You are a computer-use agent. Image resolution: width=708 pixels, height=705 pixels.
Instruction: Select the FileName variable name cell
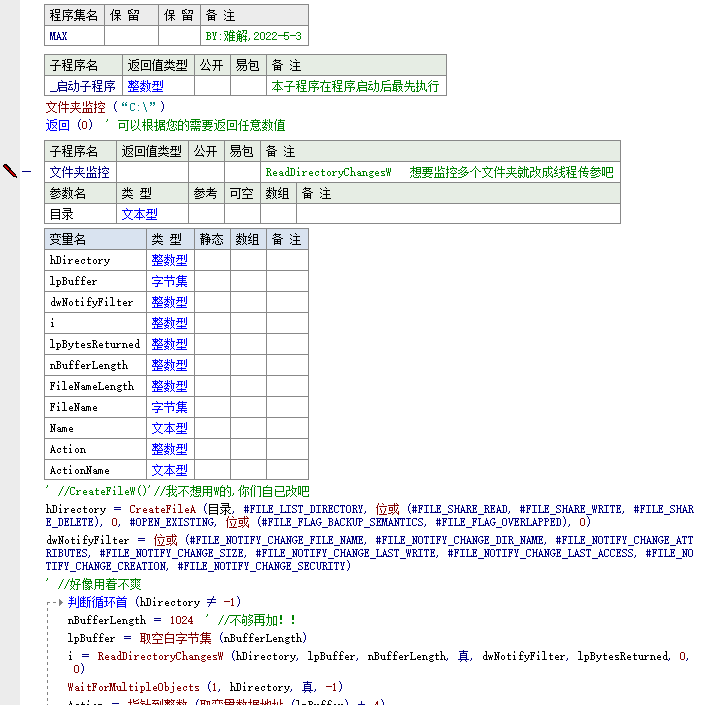pos(95,407)
